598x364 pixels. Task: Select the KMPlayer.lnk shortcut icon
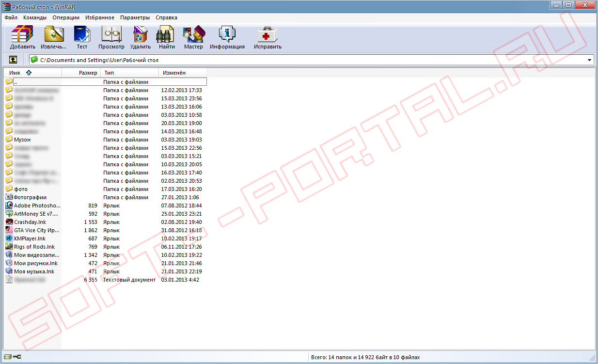pos(9,238)
